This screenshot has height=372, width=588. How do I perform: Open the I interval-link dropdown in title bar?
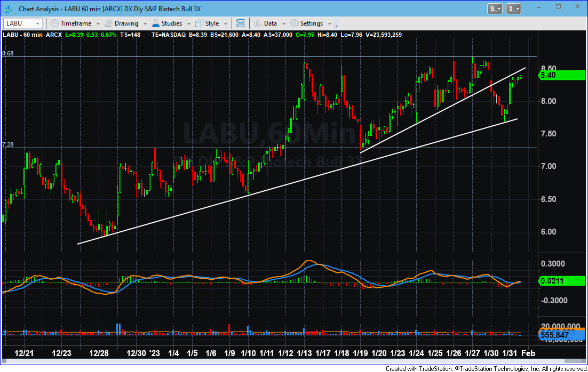tap(513, 9)
